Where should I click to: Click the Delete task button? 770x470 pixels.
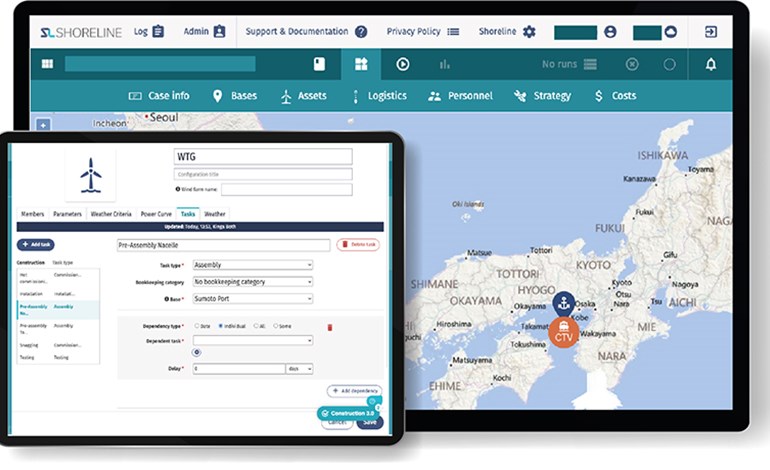pos(357,244)
